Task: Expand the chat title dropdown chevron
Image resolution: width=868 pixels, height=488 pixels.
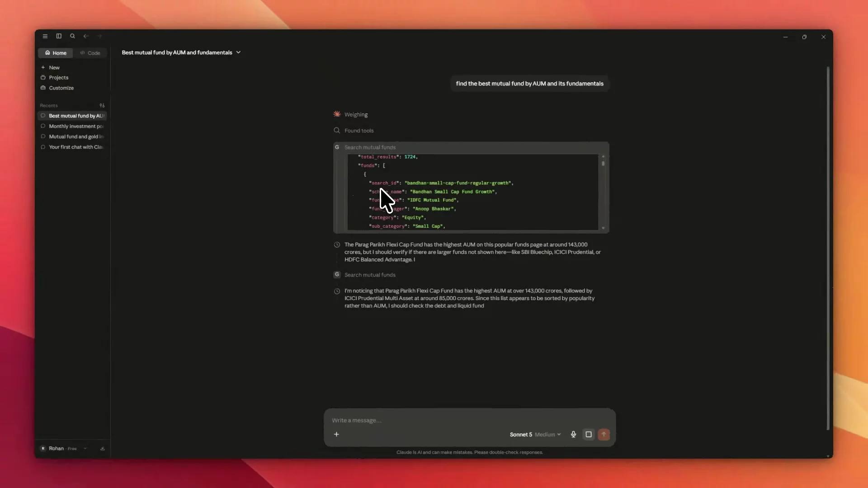Action: click(x=239, y=52)
